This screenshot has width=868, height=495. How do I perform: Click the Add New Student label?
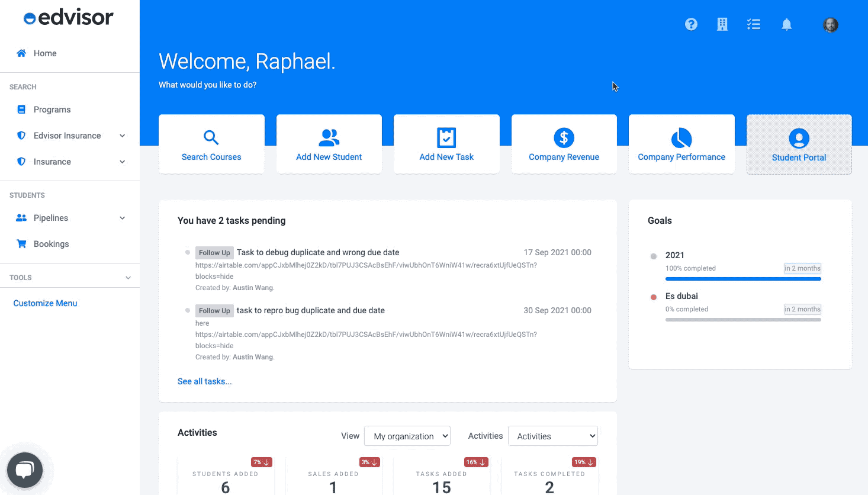329,157
